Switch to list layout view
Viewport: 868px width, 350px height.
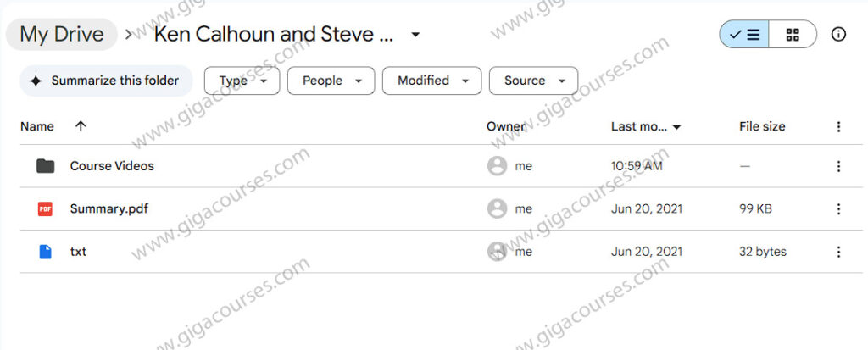[745, 35]
